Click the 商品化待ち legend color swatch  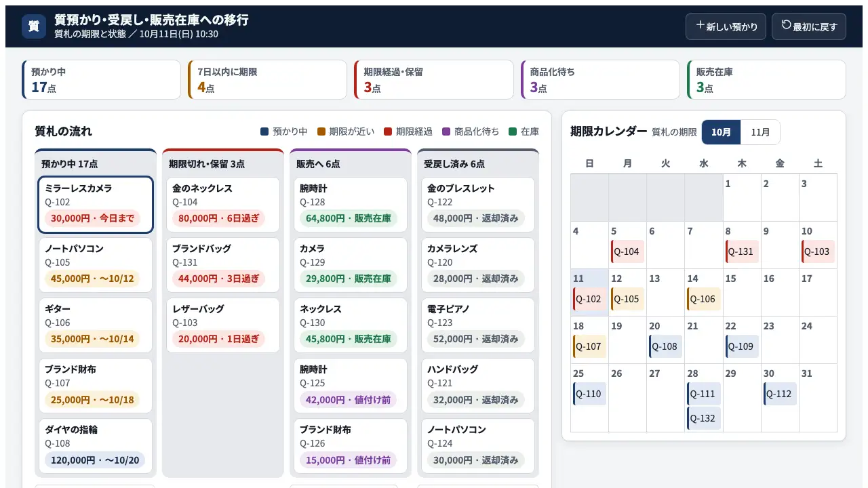tap(446, 131)
